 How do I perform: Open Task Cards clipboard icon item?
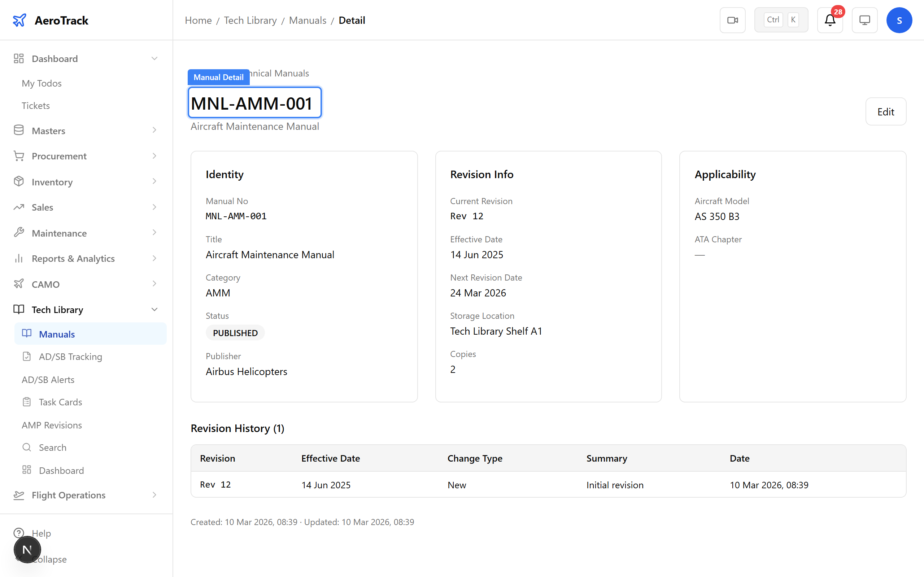tap(27, 402)
